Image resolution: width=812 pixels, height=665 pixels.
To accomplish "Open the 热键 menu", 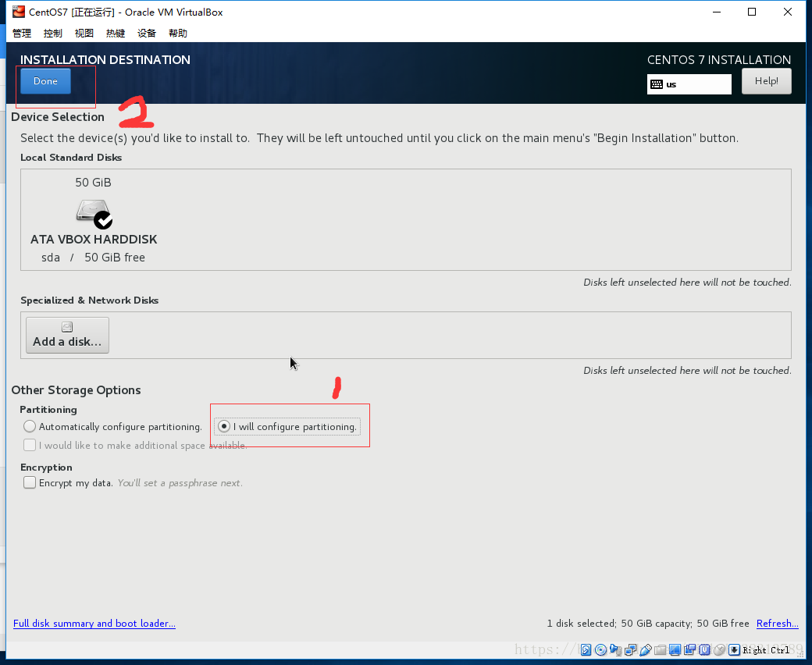I will (x=116, y=33).
